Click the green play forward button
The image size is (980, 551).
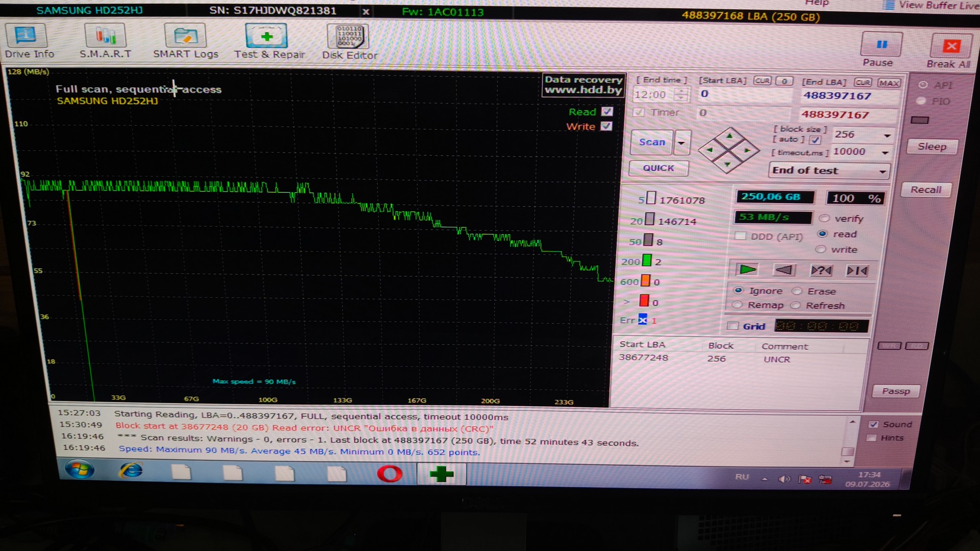click(748, 269)
